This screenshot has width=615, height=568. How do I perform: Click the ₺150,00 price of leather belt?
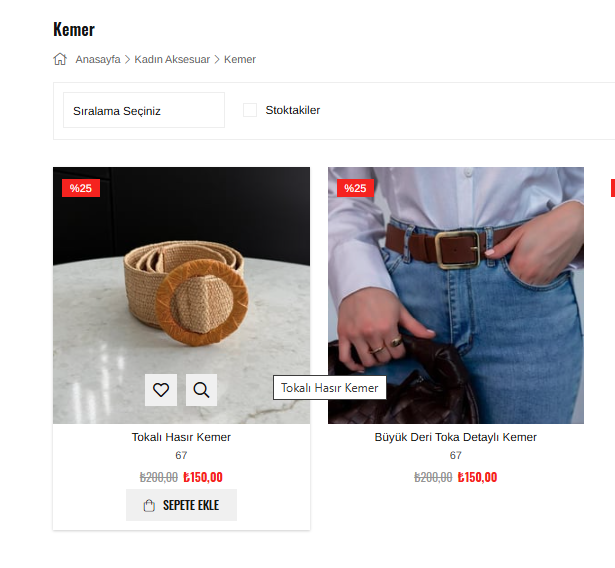[x=477, y=477]
